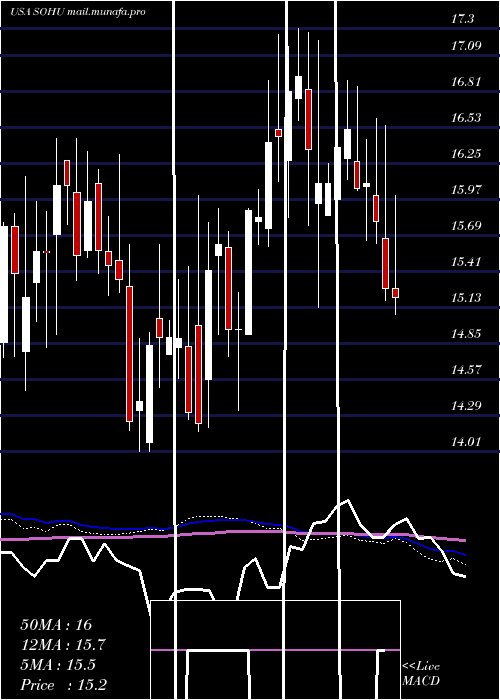Image resolution: width=500 pixels, height=700 pixels.
Task: Click the '5MA : 15.5' indicator text
Action: (58, 665)
